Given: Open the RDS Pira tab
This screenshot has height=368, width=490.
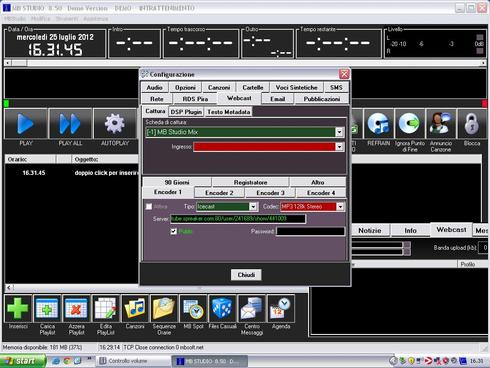Looking at the screenshot, I should (195, 99).
